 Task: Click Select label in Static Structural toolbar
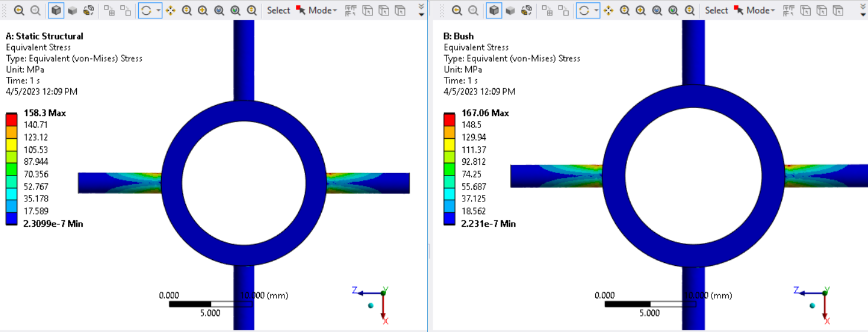[278, 11]
